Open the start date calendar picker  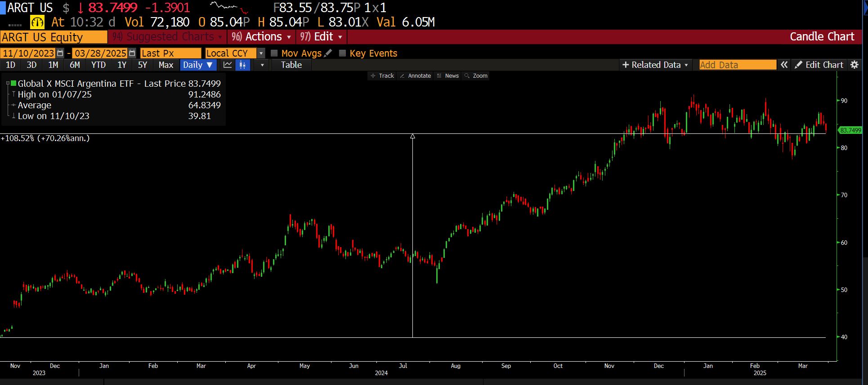pyautogui.click(x=60, y=53)
